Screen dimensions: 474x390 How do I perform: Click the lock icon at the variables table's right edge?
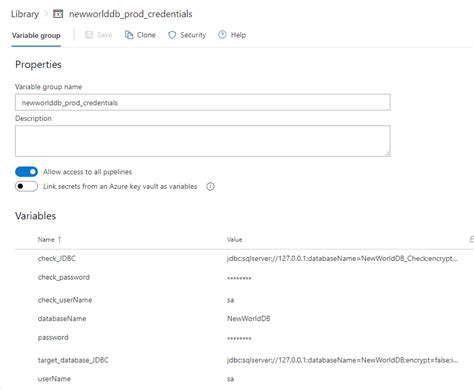point(472,239)
